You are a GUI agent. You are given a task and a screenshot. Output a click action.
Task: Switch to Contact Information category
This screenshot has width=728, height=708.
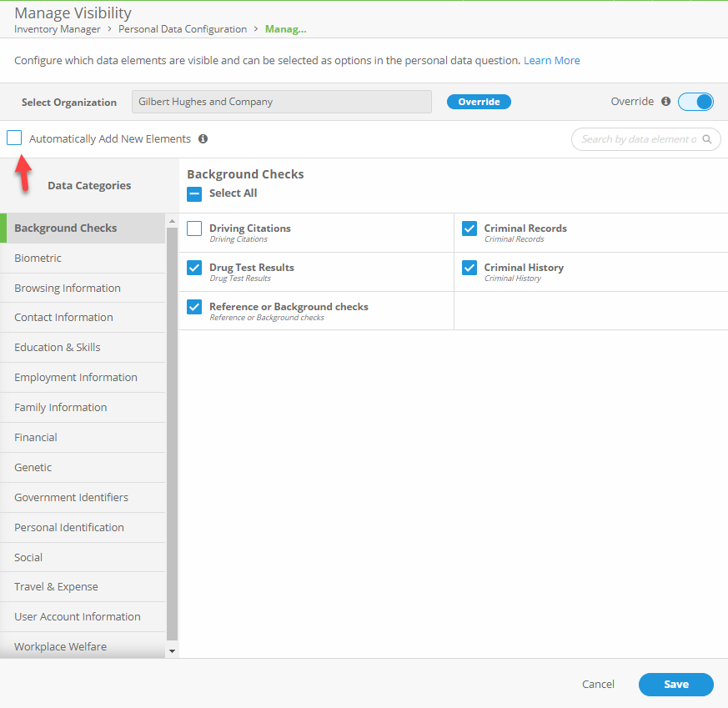(x=63, y=317)
